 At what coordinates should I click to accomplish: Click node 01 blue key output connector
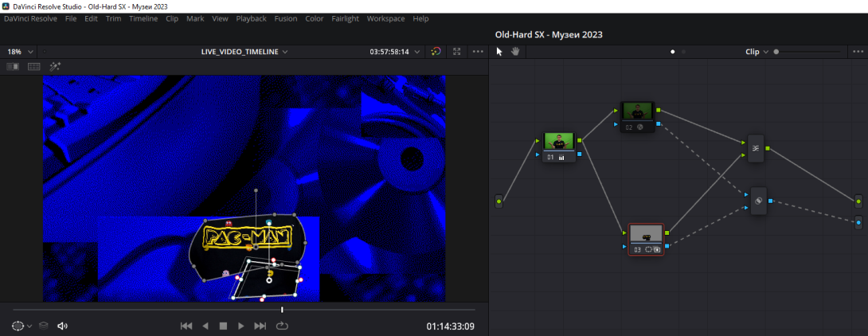(x=579, y=154)
